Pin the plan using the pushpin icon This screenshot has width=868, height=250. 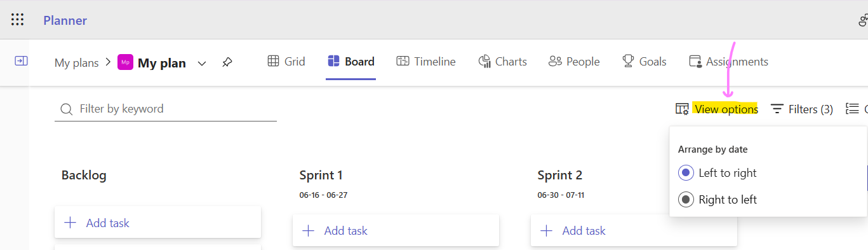[227, 62]
